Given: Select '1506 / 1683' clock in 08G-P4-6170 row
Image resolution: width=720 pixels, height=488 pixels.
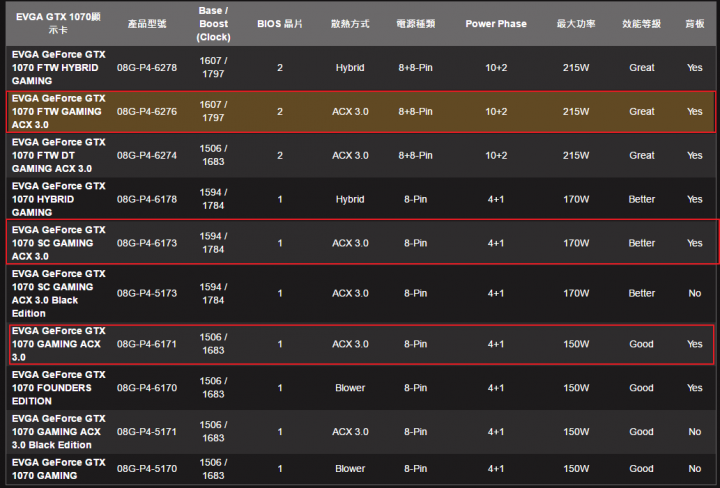Looking at the screenshot, I should pyautogui.click(x=214, y=387).
